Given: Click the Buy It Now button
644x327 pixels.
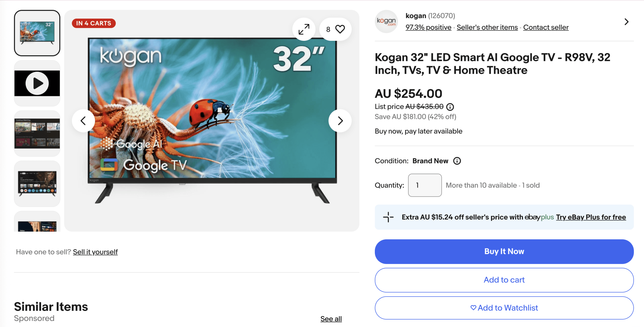Looking at the screenshot, I should (x=504, y=251).
